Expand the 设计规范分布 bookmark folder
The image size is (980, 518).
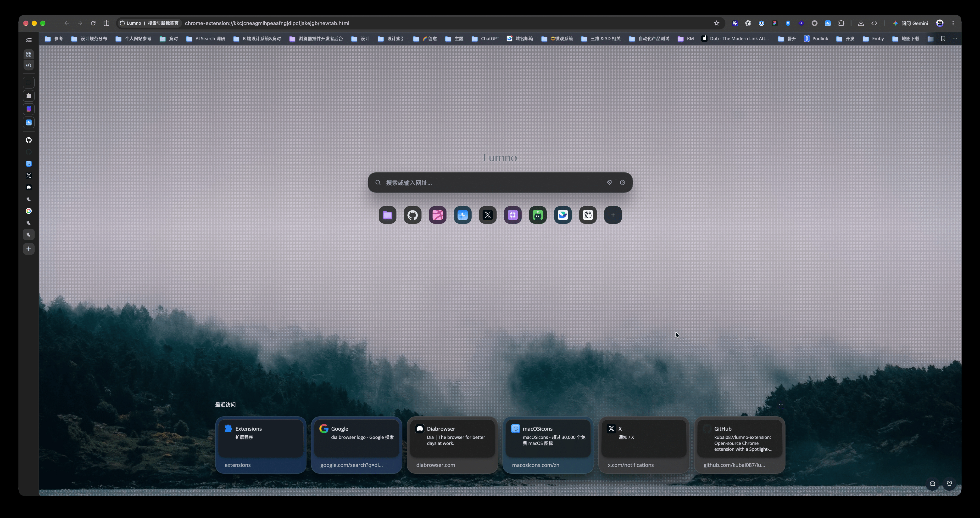tap(89, 39)
